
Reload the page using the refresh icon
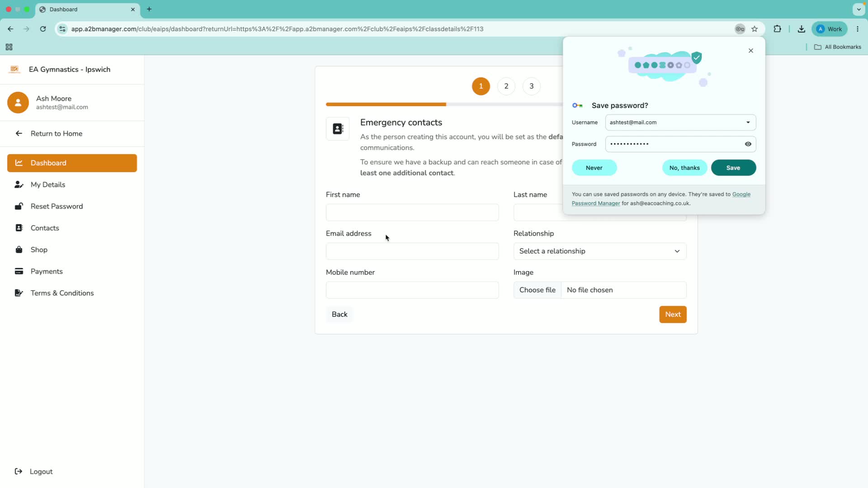point(43,29)
